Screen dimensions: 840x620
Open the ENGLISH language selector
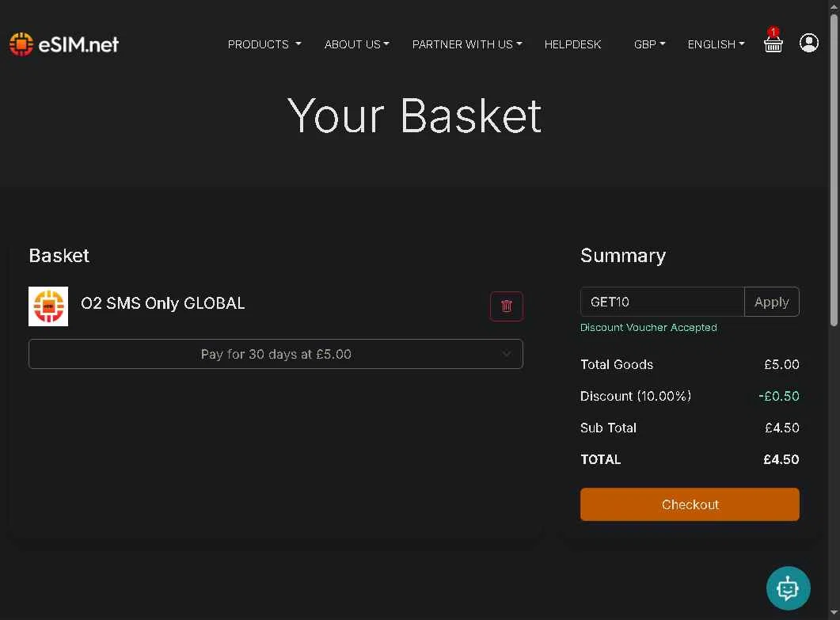point(716,44)
